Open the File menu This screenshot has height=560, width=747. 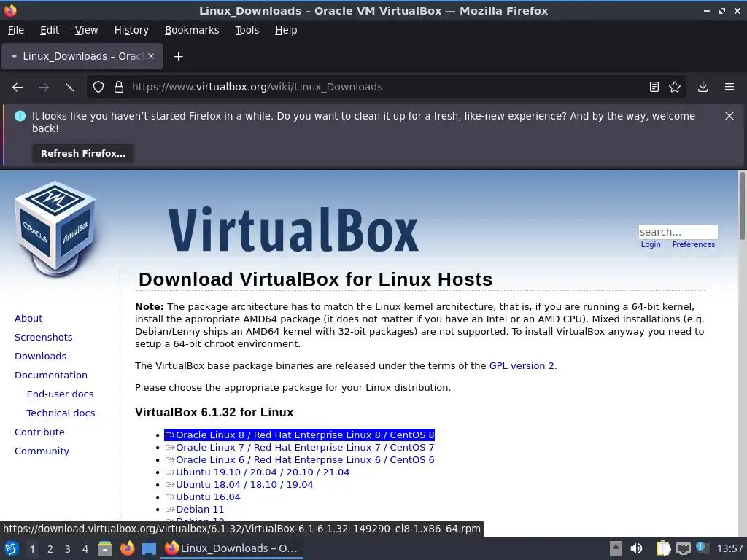[16, 30]
